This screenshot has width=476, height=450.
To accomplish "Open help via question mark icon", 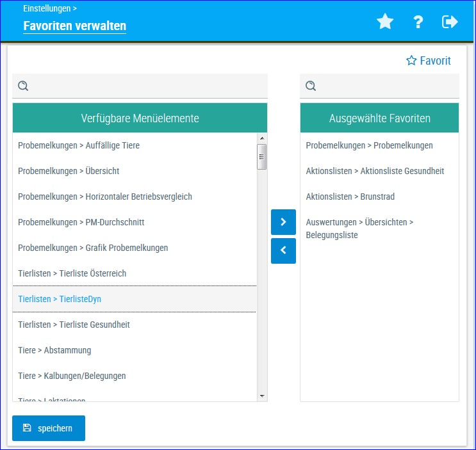I will [418, 22].
